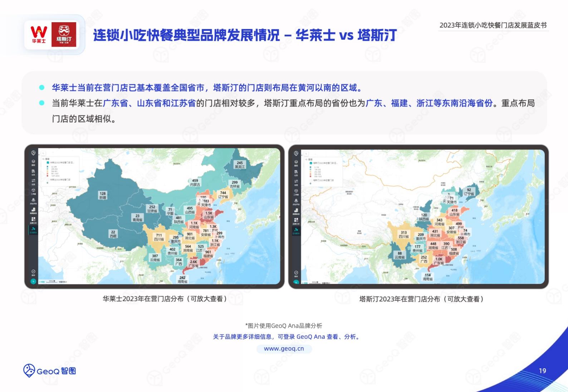Select highlighted region statistics icon in Wallace sidebar
Viewport: 568px width, 392px height.
pos(33,229)
